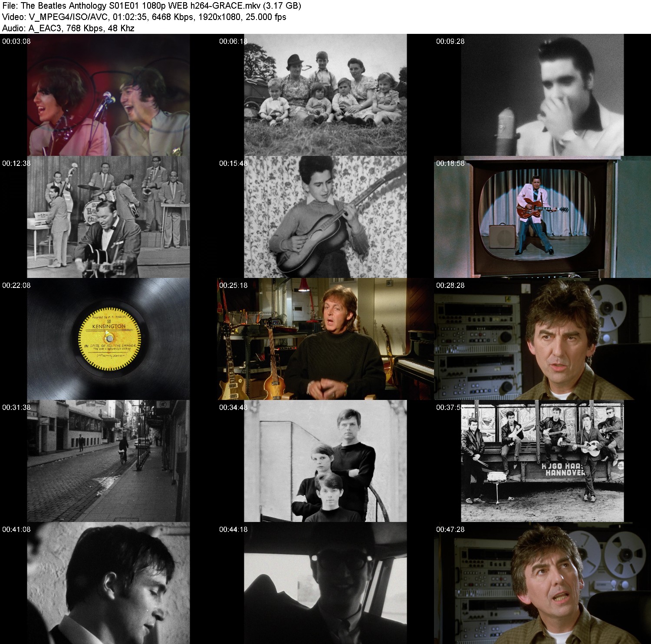651x644 pixels.
Task: Click the 00:15:48 timestamp label
Action: click(233, 163)
